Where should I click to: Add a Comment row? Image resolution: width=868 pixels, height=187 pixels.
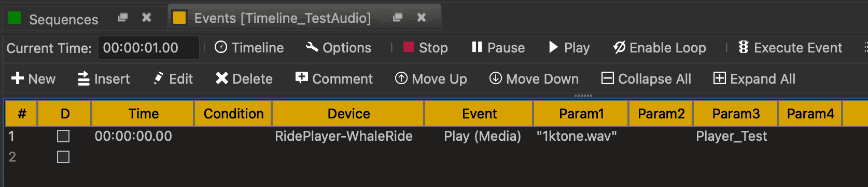334,79
